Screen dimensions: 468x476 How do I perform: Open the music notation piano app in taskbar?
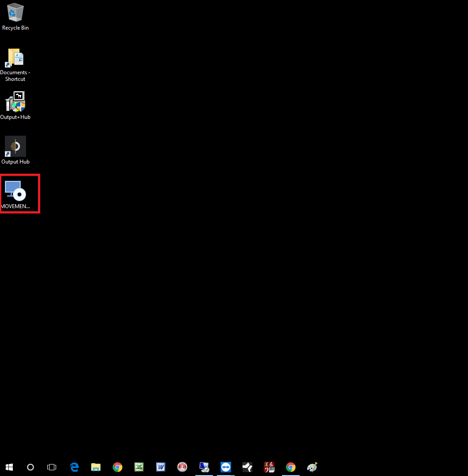269,467
